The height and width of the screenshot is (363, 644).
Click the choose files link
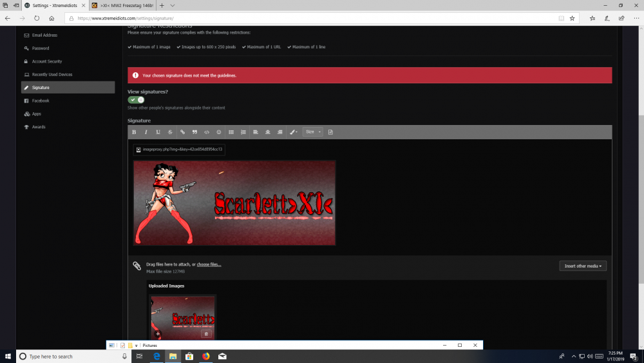coord(209,264)
